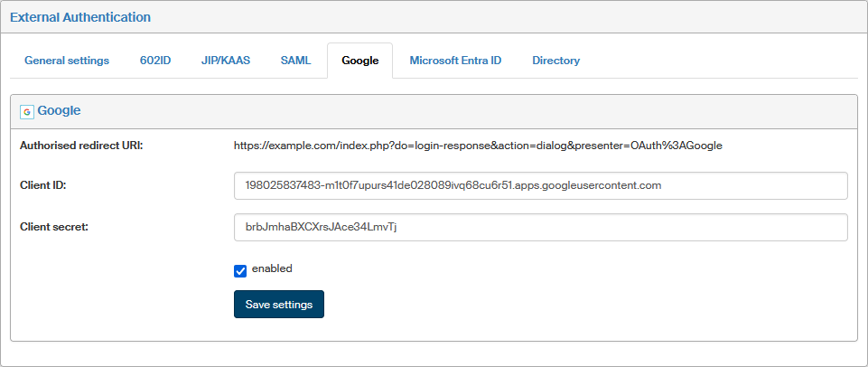The image size is (868, 367).
Task: Click the 'Client secret:' field label
Action: tap(54, 227)
